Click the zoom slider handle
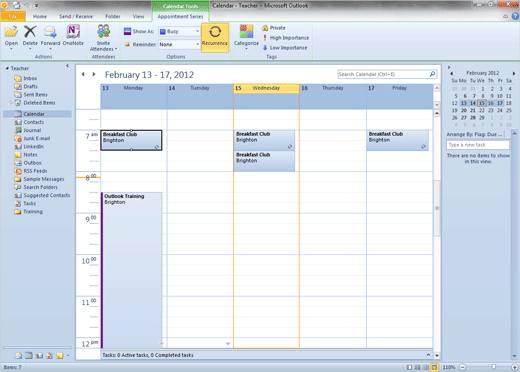The image size is (520, 372). click(493, 367)
